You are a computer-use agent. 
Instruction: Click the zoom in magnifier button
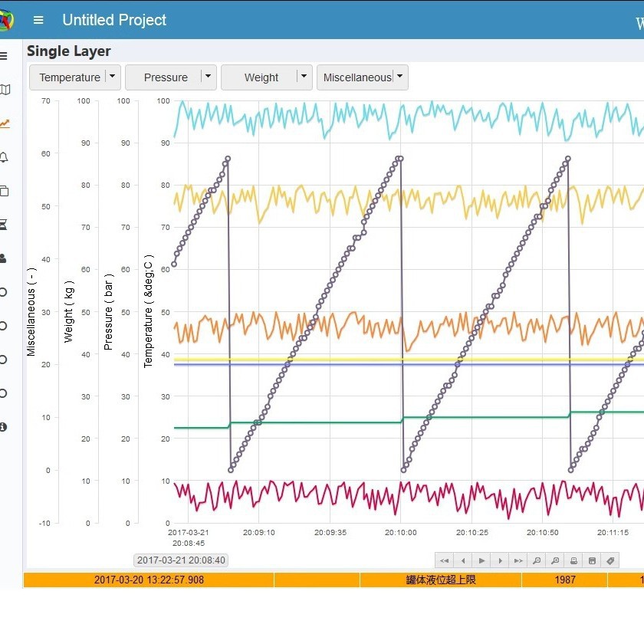555,560
